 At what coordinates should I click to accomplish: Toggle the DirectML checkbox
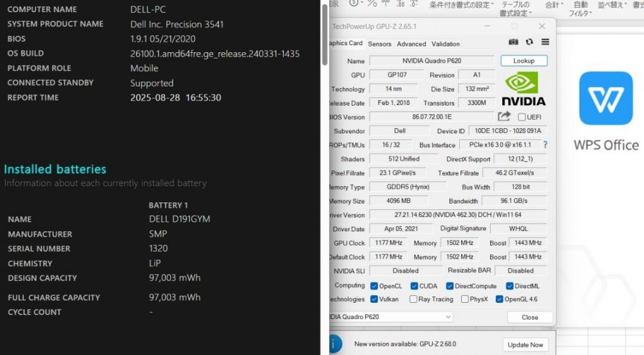point(509,286)
